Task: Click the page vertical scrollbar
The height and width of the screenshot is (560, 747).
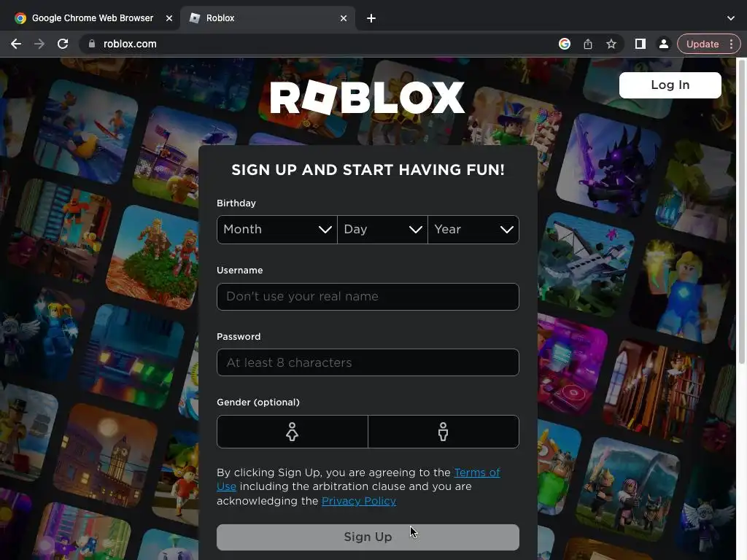Action: point(741,212)
